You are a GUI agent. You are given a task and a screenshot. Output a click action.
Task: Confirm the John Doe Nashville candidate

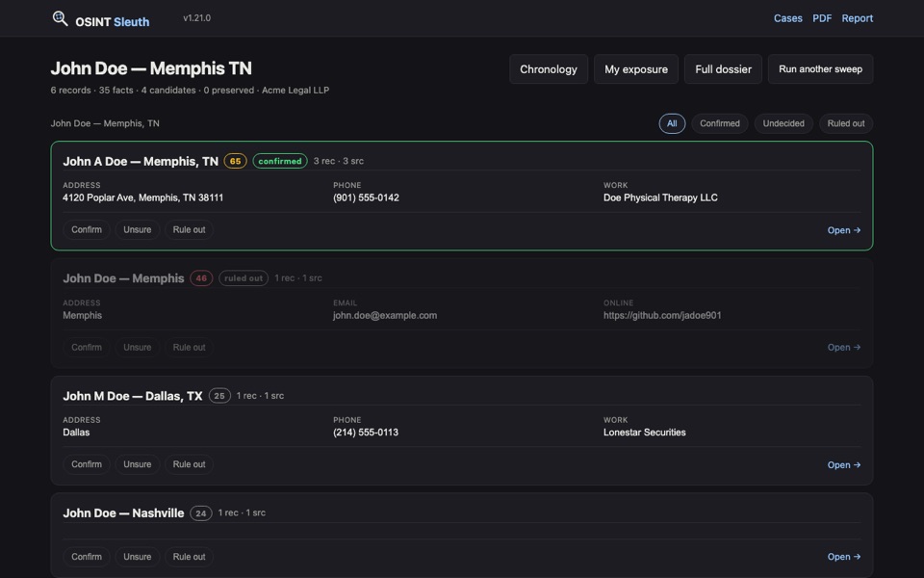tap(87, 557)
